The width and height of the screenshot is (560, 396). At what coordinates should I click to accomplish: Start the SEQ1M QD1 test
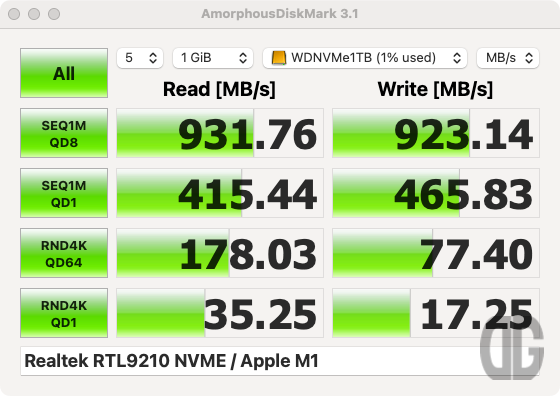pyautogui.click(x=64, y=193)
